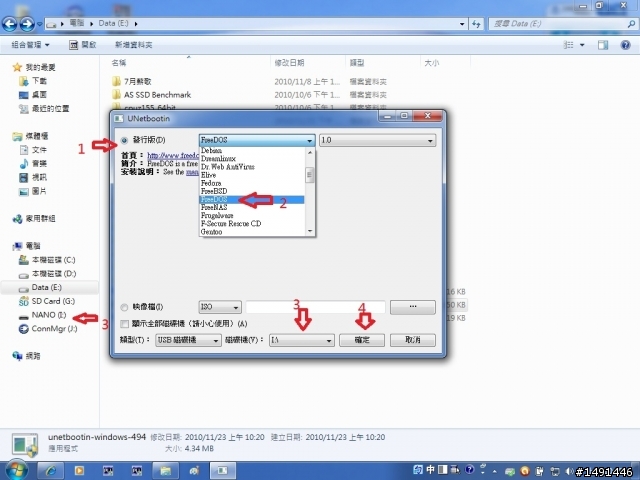This screenshot has height=480, width=640.
Task: Click the File Explorer taskbar icon
Action: 165,471
